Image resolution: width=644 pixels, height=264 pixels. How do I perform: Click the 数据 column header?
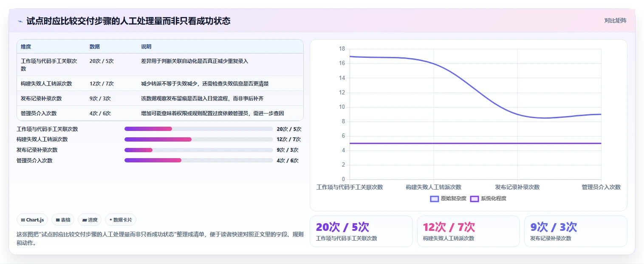[95, 47]
